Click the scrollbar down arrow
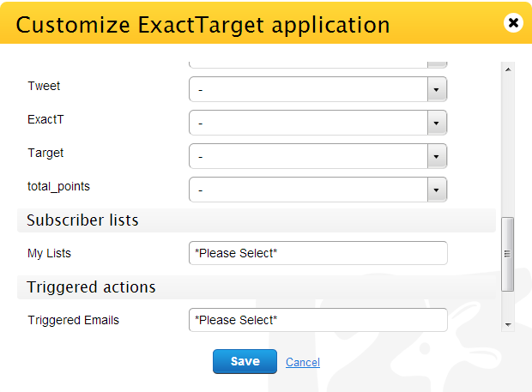Image resolution: width=532 pixels, height=392 pixels. click(508, 325)
